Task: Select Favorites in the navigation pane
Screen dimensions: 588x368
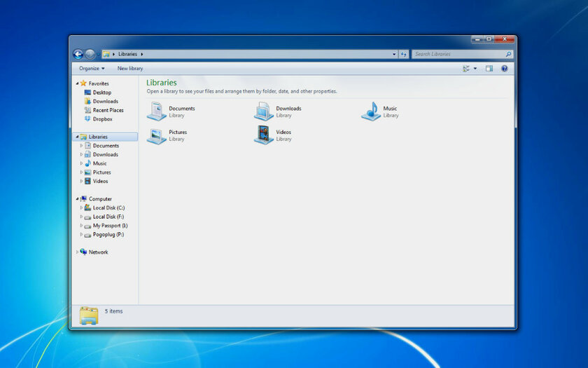Action: [x=99, y=83]
